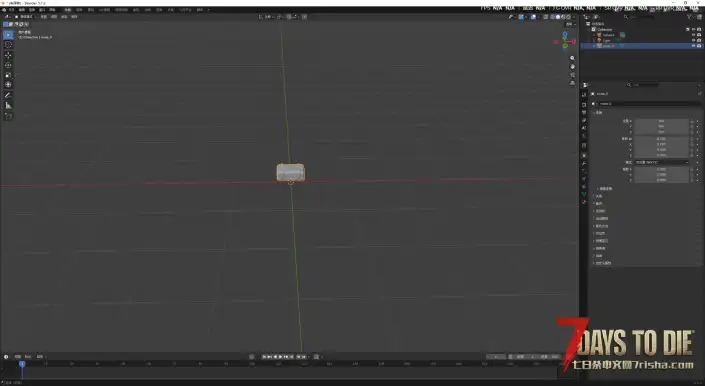The height and width of the screenshot is (386, 705).
Task: Click the viewport zoom magnifier icon
Action: click(x=572, y=58)
